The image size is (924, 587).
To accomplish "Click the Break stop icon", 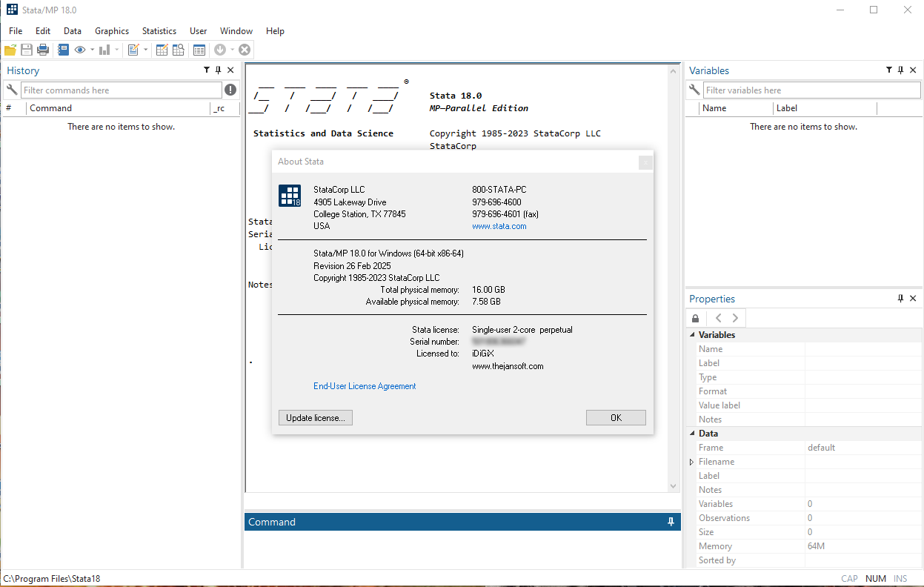I will 245,50.
